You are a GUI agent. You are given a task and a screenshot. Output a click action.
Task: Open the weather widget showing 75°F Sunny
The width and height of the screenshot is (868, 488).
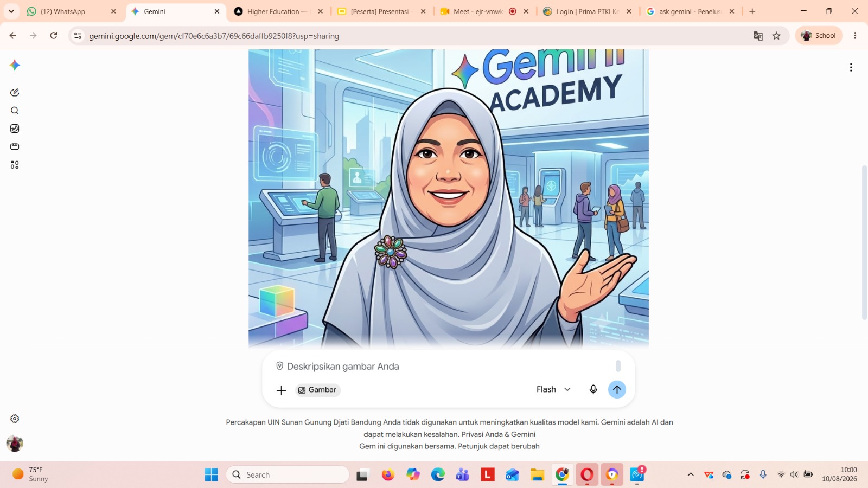click(31, 474)
